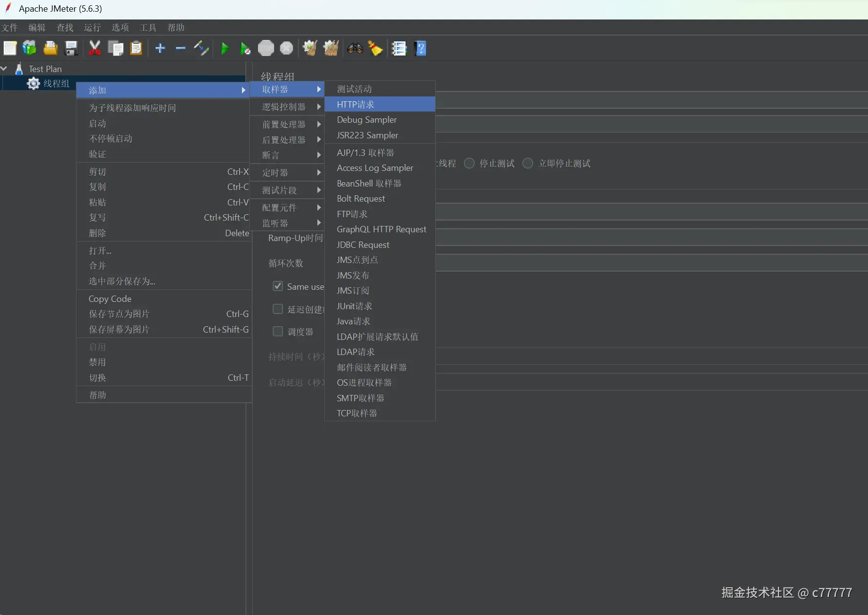Select JDBC Request sampler

pyautogui.click(x=380, y=244)
